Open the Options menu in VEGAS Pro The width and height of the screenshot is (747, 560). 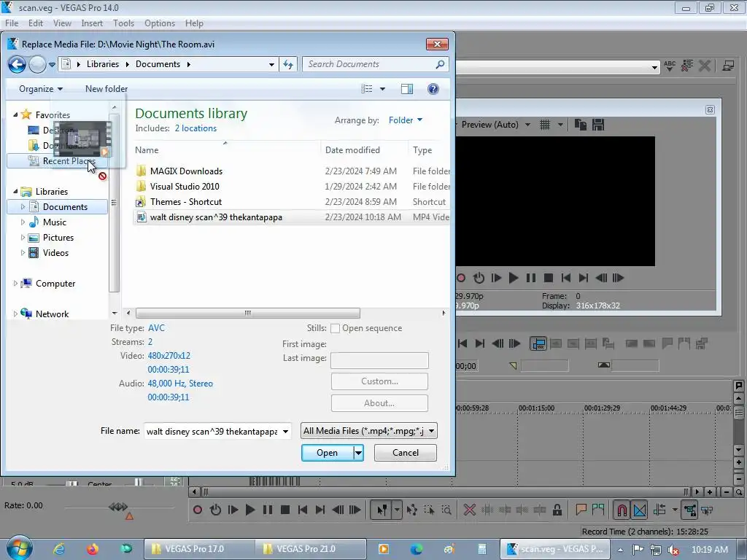click(160, 23)
